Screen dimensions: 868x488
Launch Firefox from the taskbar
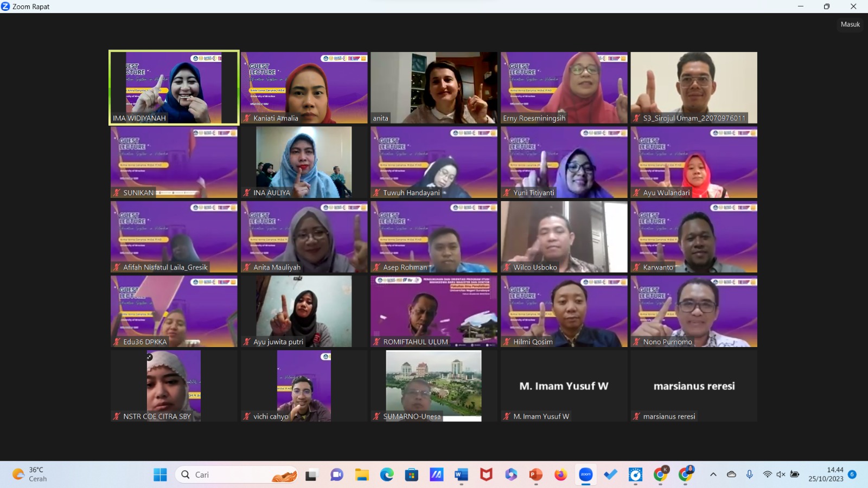coord(560,475)
